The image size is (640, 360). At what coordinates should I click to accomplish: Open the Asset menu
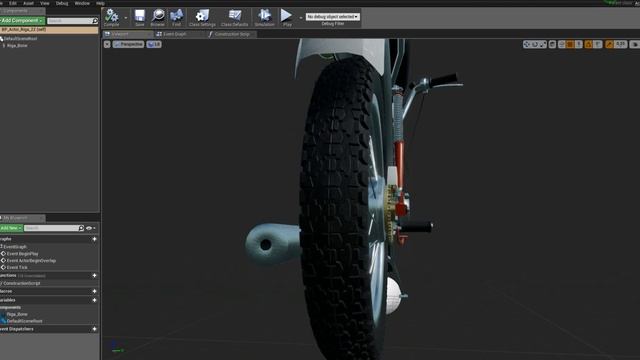(28, 3)
